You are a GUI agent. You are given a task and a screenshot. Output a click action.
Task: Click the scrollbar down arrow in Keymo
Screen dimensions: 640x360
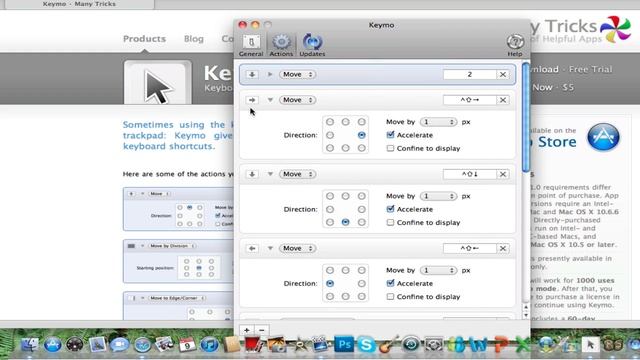pyautogui.click(x=526, y=315)
